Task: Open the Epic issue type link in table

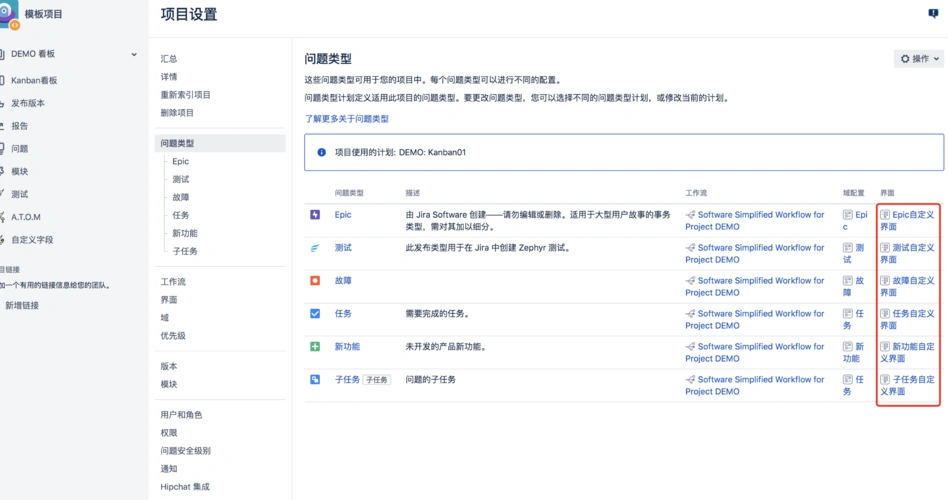Action: tap(343, 215)
